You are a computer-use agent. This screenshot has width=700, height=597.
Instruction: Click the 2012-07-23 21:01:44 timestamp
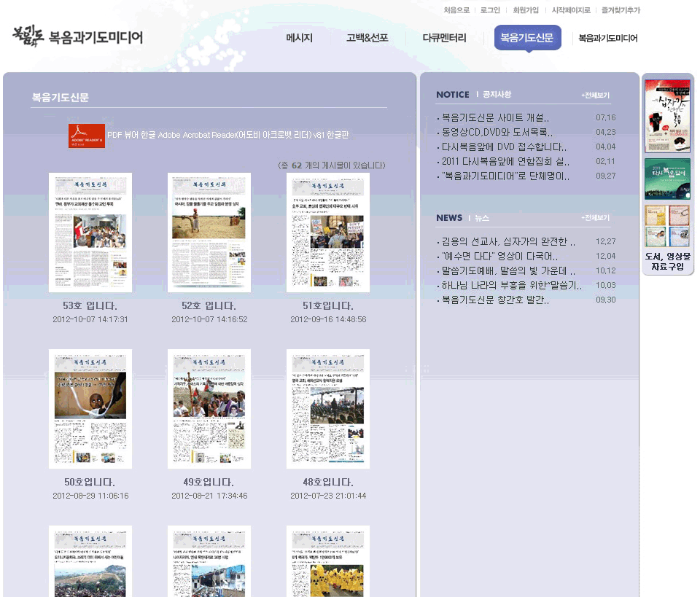pos(328,496)
